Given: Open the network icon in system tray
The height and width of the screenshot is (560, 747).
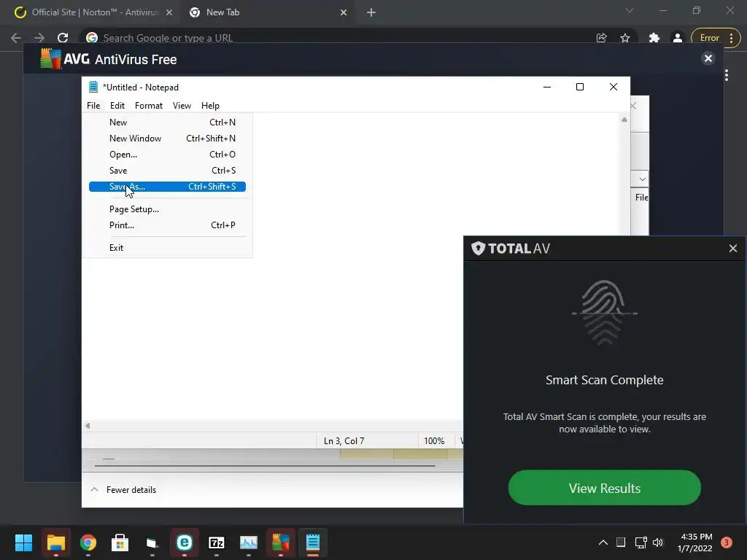Looking at the screenshot, I should (640, 542).
